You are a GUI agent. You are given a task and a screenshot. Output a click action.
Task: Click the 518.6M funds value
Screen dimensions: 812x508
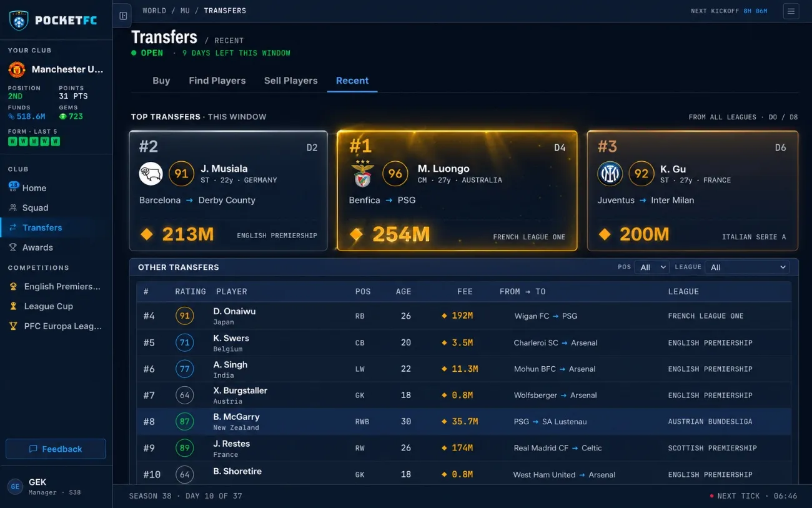pos(31,116)
